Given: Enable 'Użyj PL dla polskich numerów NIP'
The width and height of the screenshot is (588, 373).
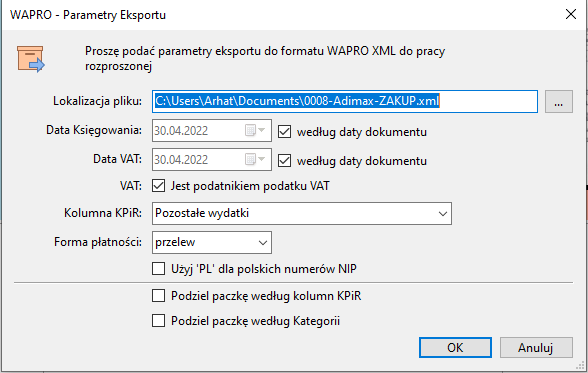Looking at the screenshot, I should point(158,269).
